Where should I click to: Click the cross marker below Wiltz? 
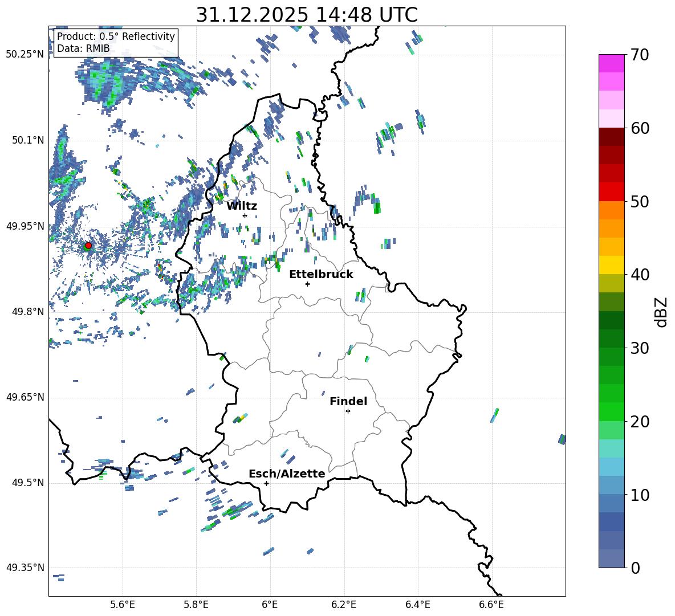(x=245, y=215)
